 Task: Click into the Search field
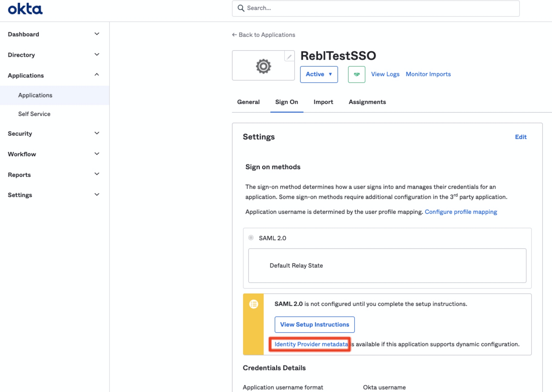381,8
